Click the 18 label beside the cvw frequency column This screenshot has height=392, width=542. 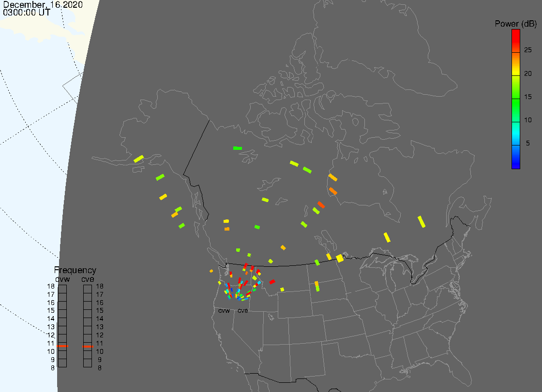(51, 286)
